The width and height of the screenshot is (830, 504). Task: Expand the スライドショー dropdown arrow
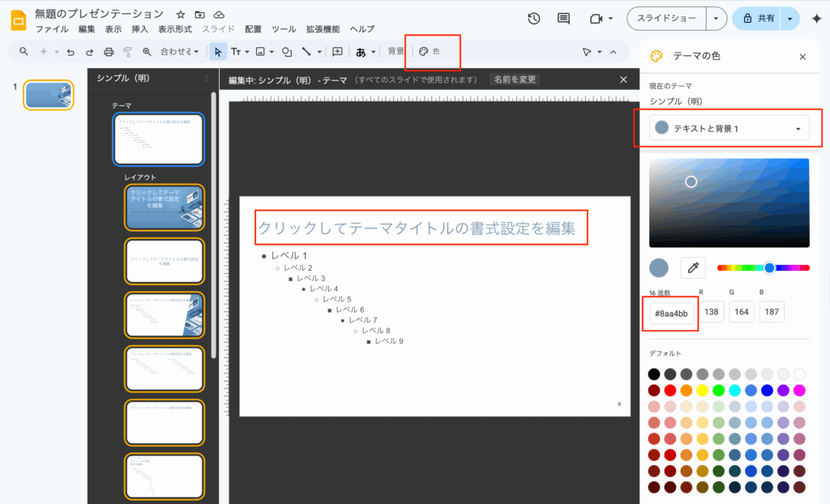point(715,19)
